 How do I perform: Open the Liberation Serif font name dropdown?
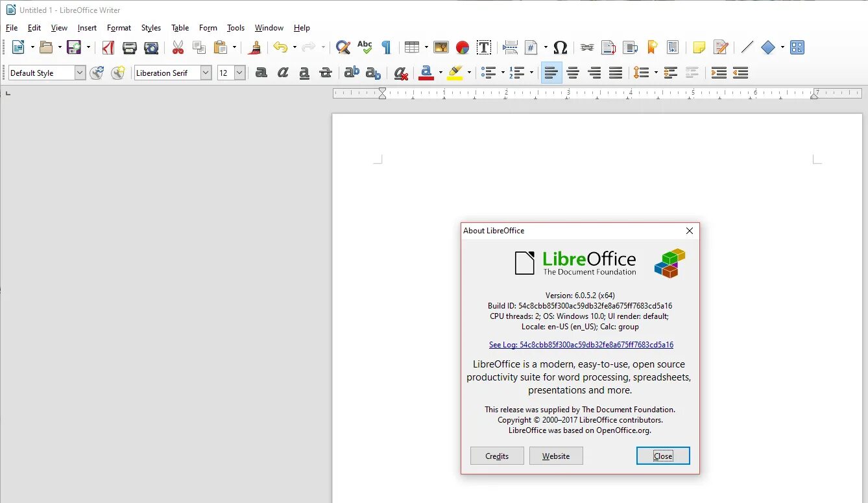(206, 73)
